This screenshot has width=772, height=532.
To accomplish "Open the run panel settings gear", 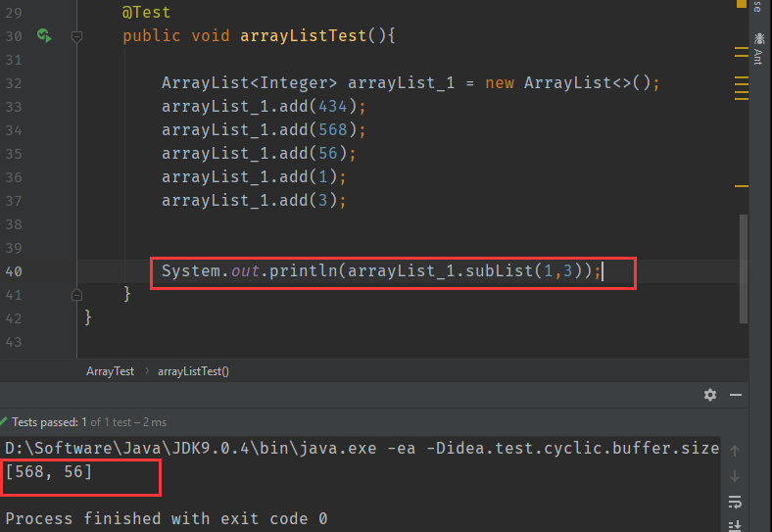I will point(710,395).
